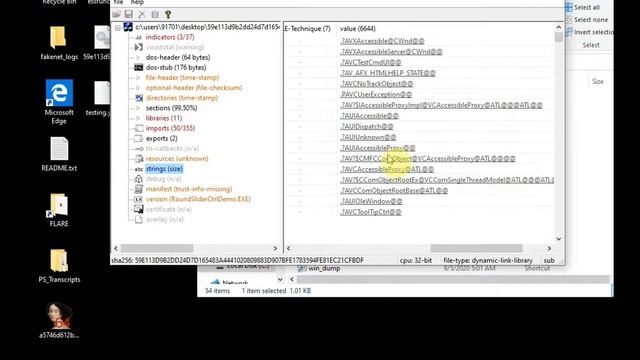Expand the optional-header (file-checksum) node
Screen dimensions: 640x360
point(138,88)
